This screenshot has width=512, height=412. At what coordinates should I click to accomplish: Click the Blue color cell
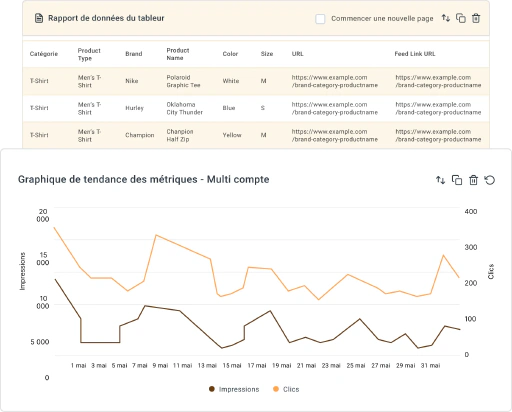point(229,108)
